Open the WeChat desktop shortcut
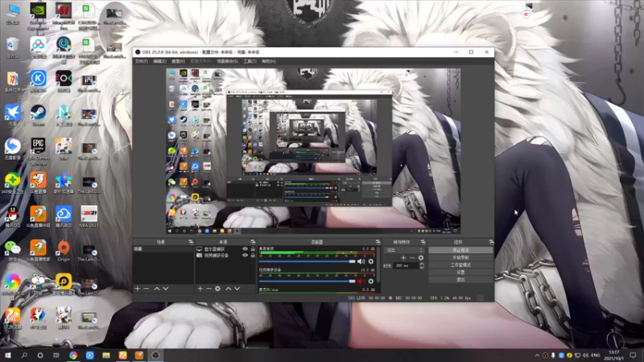644x362 pixels. [x=12, y=251]
